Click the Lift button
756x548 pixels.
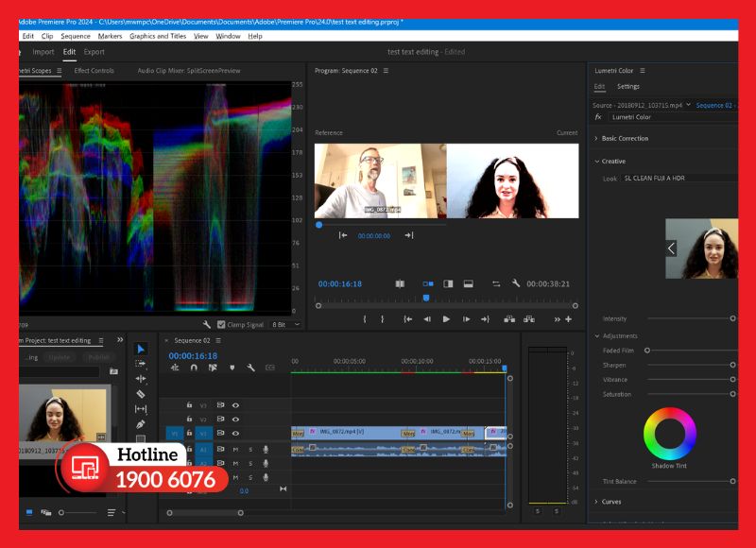[509, 319]
